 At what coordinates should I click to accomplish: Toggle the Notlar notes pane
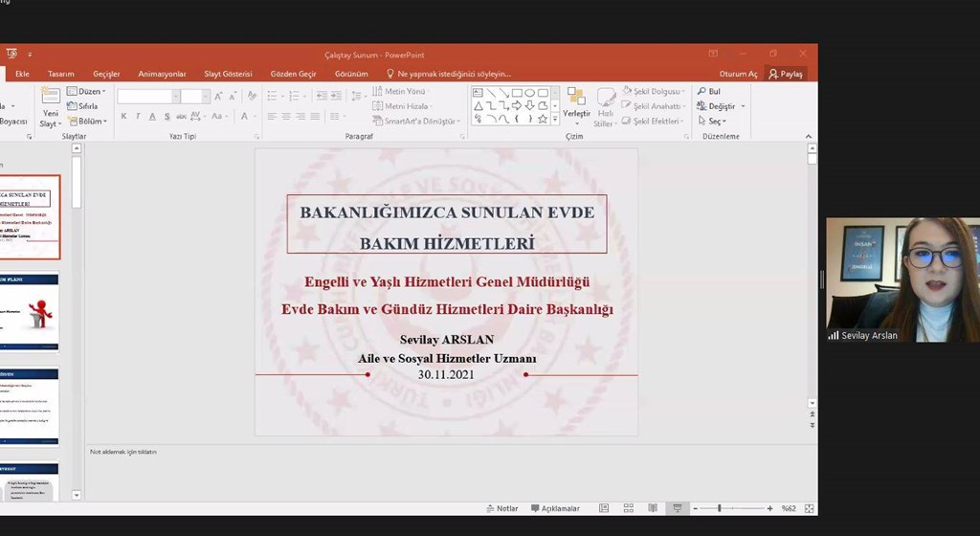[x=502, y=508]
